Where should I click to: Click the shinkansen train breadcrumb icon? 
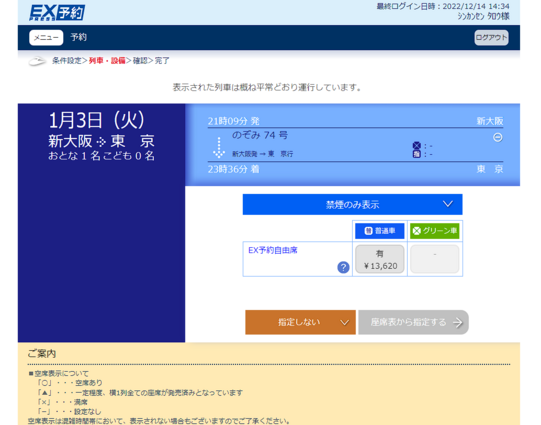[37, 61]
